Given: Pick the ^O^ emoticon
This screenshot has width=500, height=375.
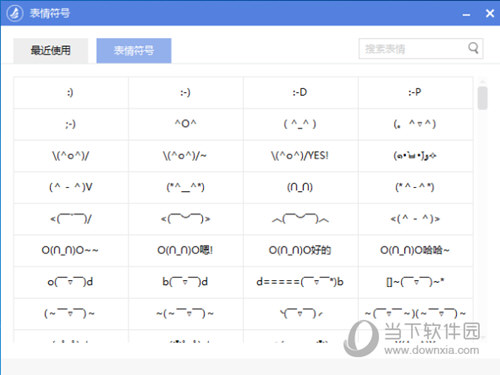Looking at the screenshot, I should [186, 124].
